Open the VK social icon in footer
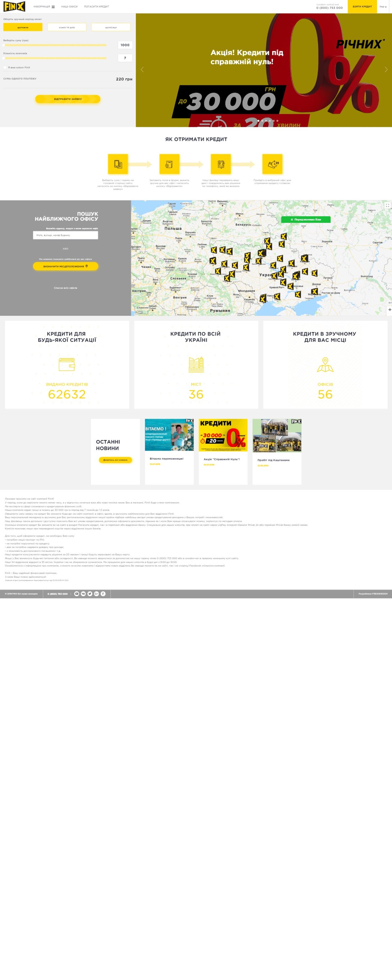The image size is (392, 980). [83, 594]
